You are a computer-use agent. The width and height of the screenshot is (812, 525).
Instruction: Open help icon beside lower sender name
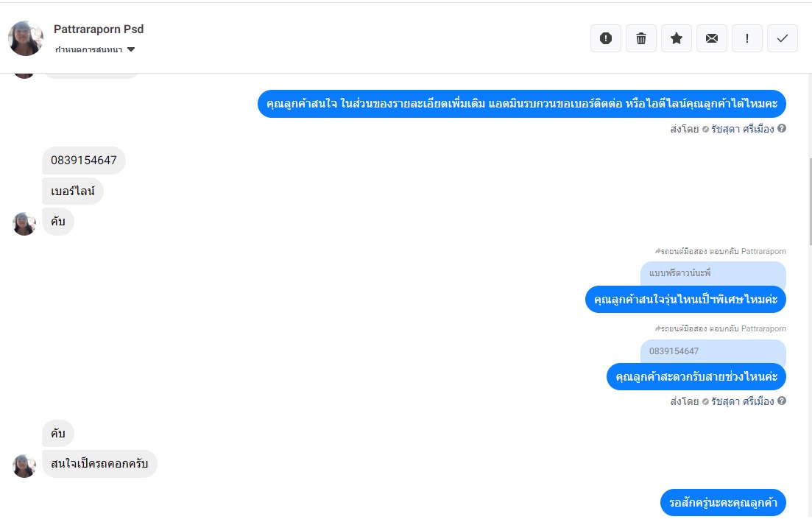782,401
